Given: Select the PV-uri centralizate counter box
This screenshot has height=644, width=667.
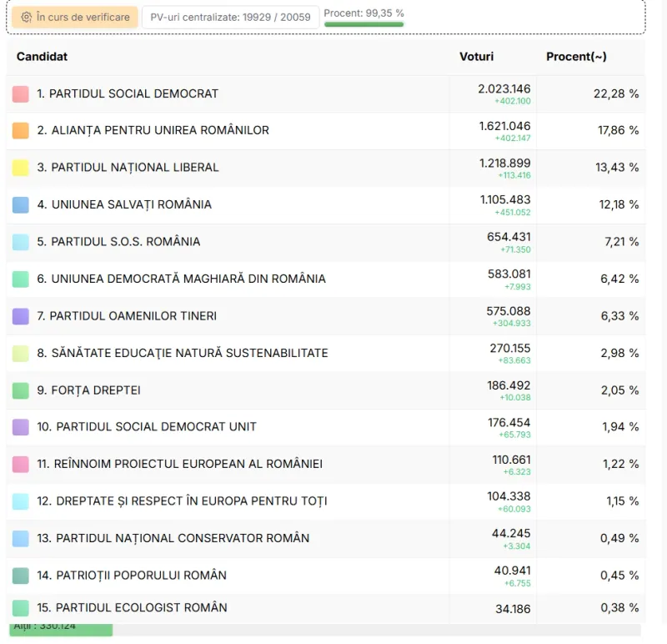Looking at the screenshot, I should pos(230,17).
